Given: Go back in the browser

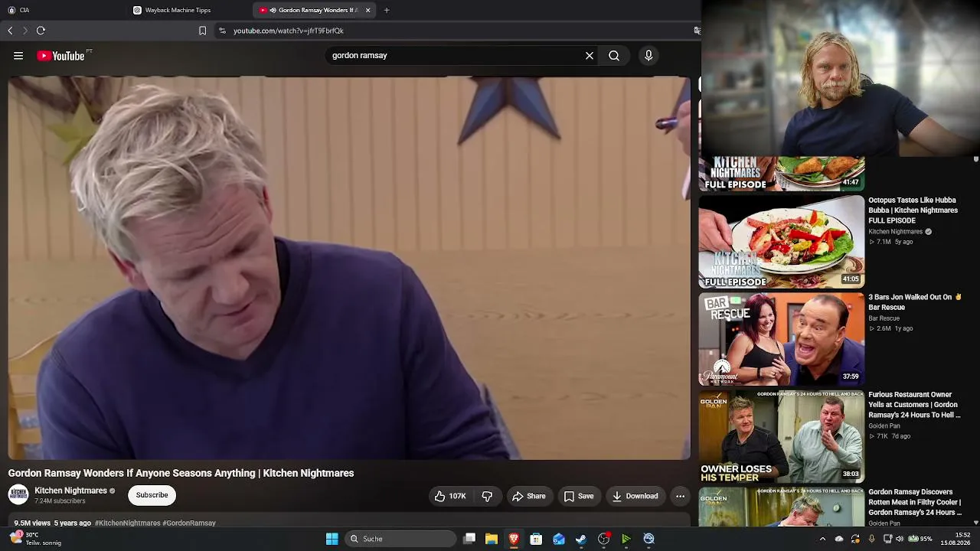Looking at the screenshot, I should (x=10, y=31).
